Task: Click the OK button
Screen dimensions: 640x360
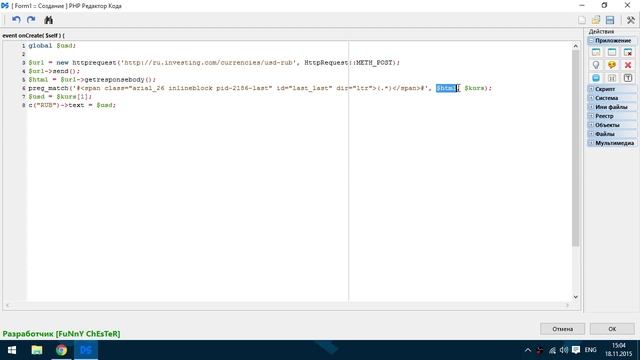Action: click(612, 329)
